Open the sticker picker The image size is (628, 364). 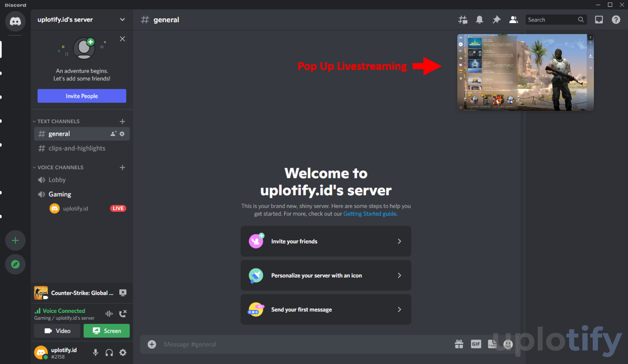[492, 344]
